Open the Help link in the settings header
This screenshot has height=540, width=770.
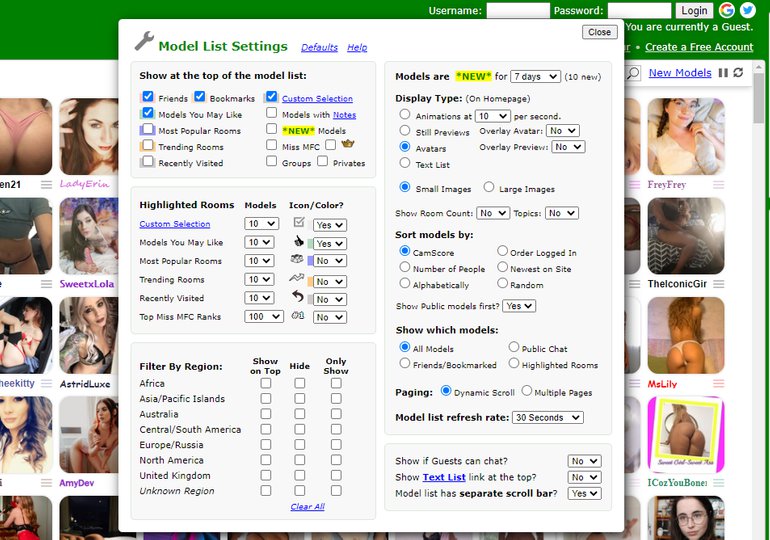[357, 48]
